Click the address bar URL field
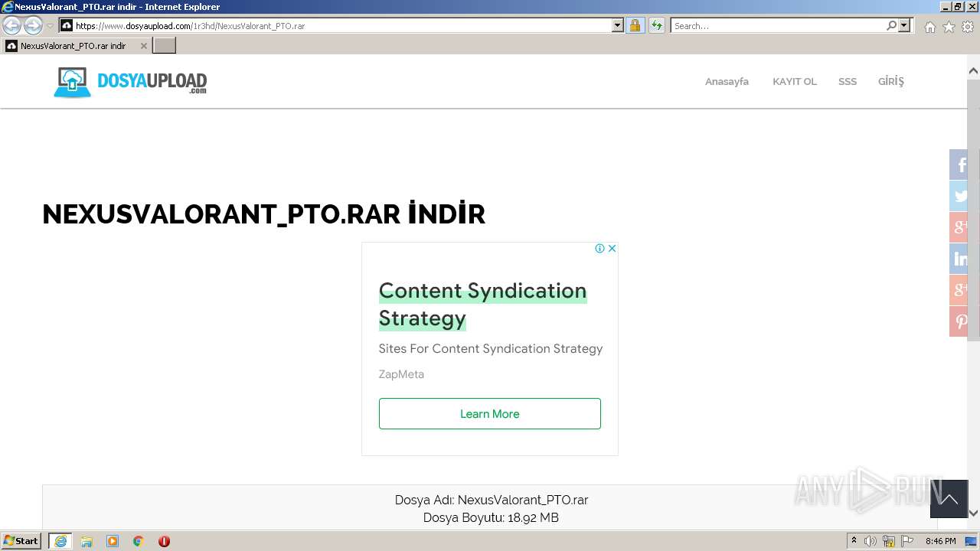Viewport: 980px width, 551px height. [x=335, y=26]
